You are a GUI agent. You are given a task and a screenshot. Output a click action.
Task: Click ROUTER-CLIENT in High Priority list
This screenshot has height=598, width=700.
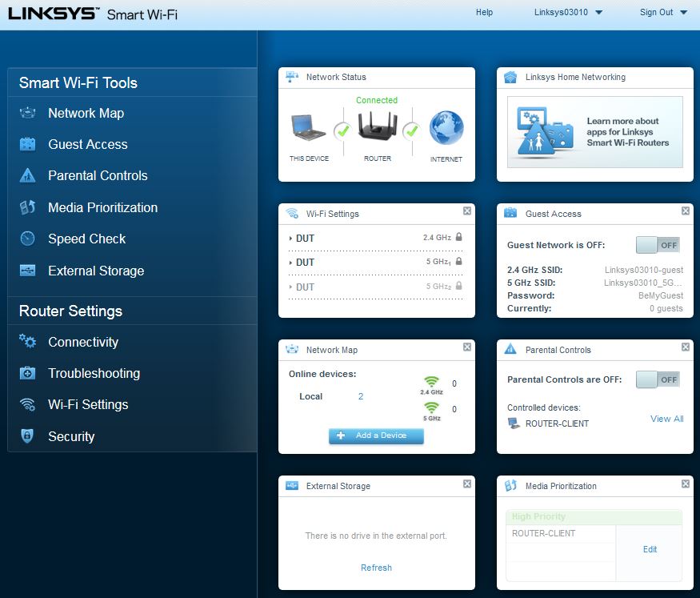tap(543, 533)
